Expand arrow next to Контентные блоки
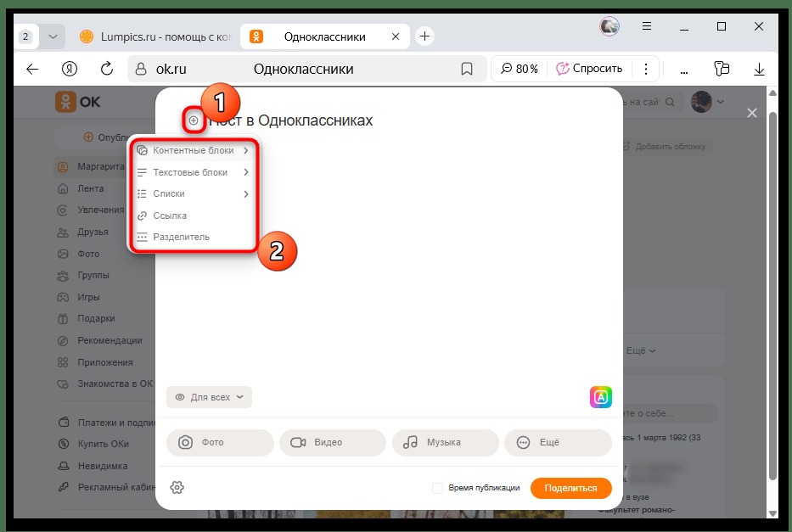 coord(246,150)
